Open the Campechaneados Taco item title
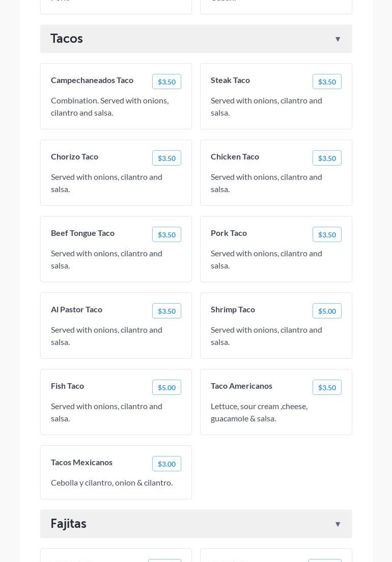This screenshot has width=392, height=562. [x=92, y=80]
